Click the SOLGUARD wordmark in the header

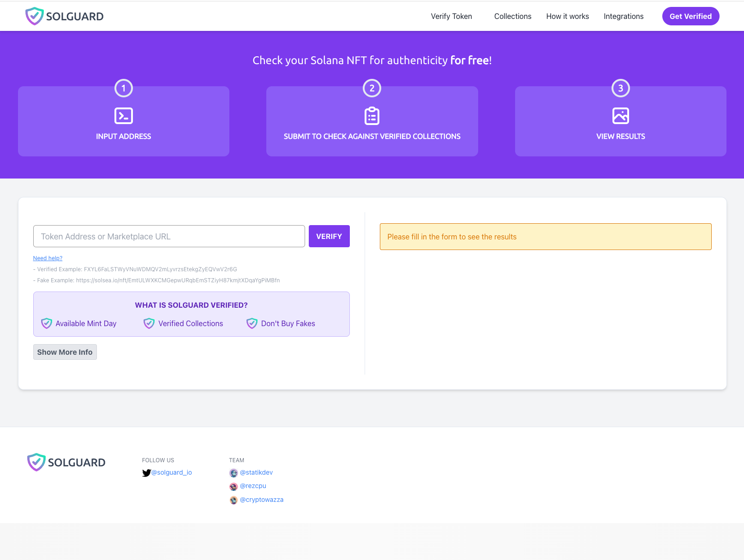click(75, 17)
